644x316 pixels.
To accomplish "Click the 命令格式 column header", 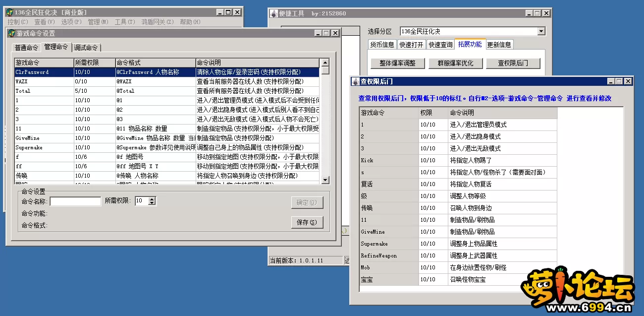I will 155,63.
